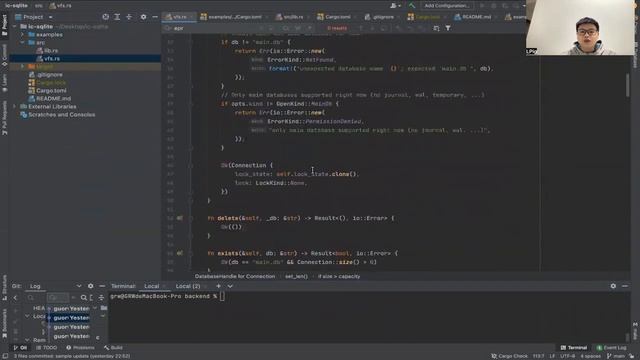This screenshot has width=640, height=360.
Task: Open Git Log tab dropdown chevron
Action: pos(79,286)
